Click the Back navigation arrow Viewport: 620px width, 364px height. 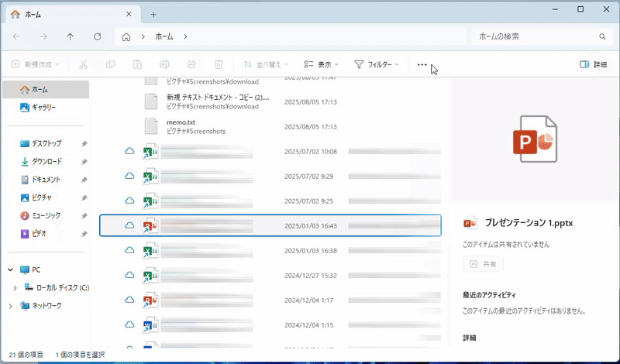coord(16,36)
